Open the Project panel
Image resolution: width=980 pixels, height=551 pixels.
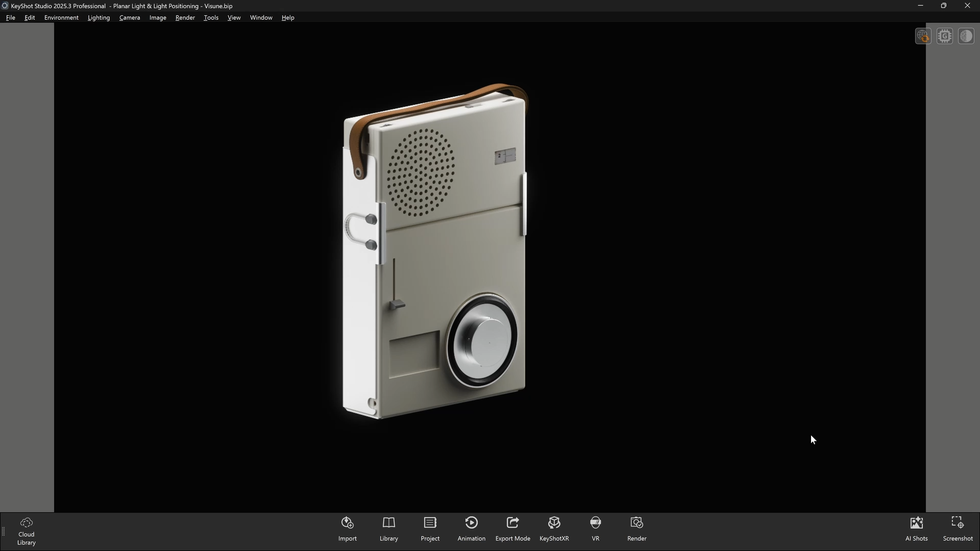pyautogui.click(x=430, y=529)
